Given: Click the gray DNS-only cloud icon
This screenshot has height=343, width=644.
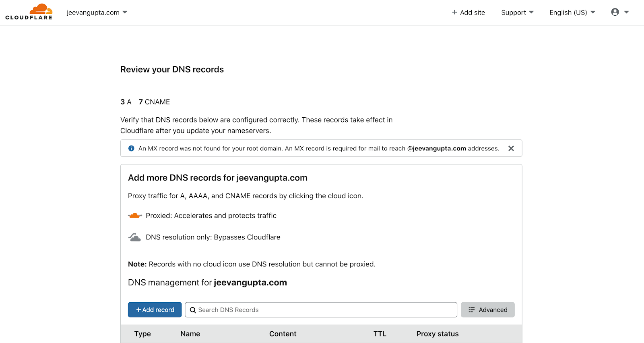Looking at the screenshot, I should pyautogui.click(x=134, y=237).
